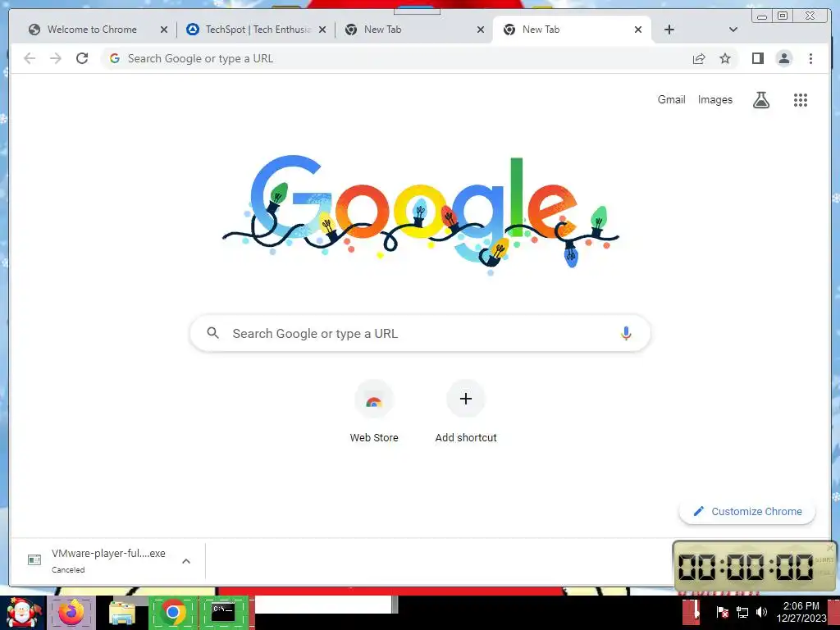Click Customize Chrome button

[747, 512]
